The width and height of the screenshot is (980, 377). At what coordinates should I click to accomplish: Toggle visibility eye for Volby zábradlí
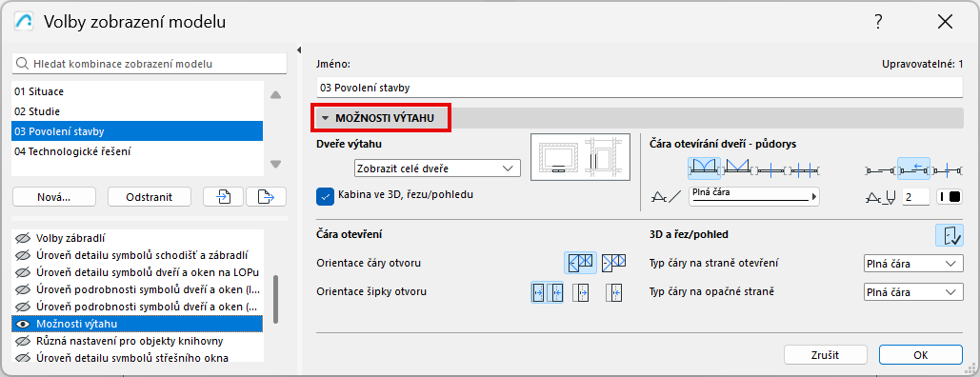click(23, 238)
